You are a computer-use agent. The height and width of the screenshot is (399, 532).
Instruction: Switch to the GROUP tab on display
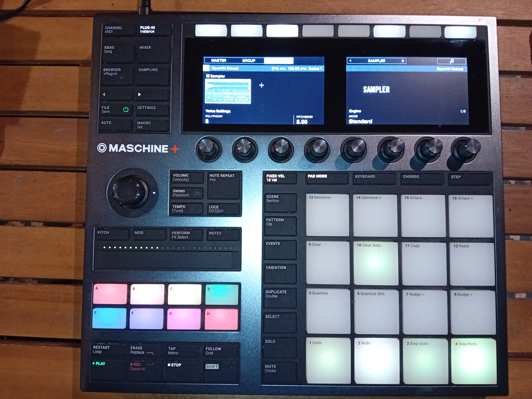click(x=249, y=60)
